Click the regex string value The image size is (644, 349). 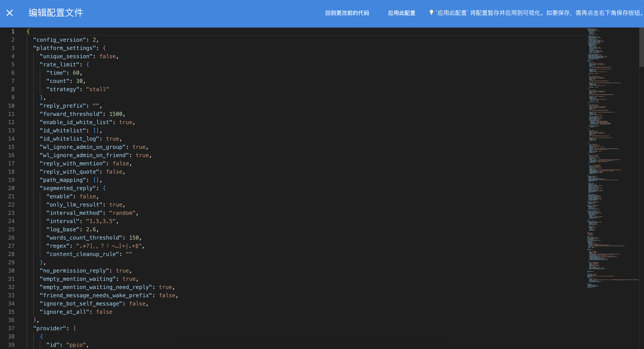[109, 246]
